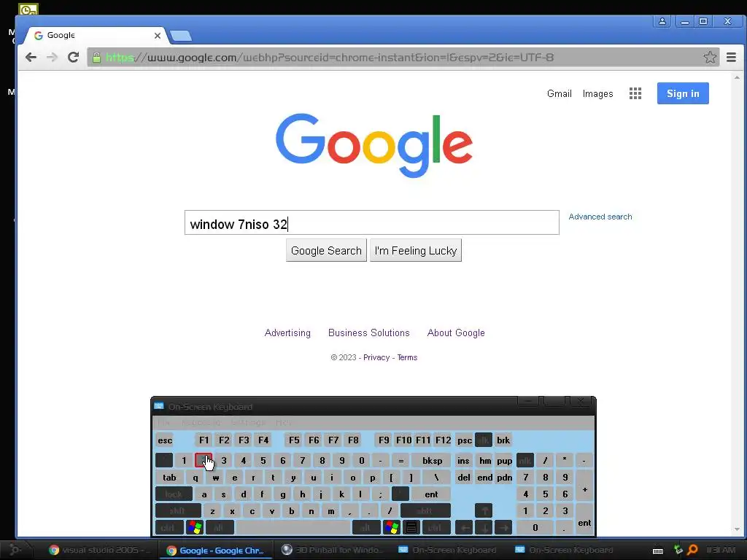Open the Terms link in the footer
The image size is (747, 560).
[x=407, y=357]
